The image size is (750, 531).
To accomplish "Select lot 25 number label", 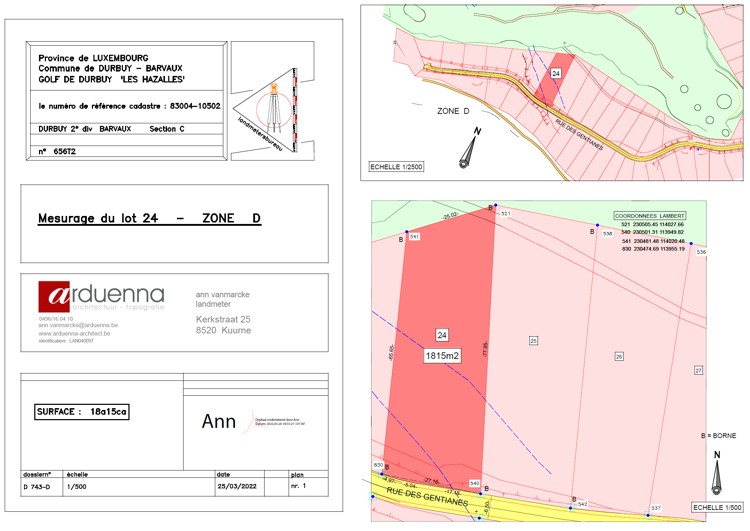I will tap(533, 341).
